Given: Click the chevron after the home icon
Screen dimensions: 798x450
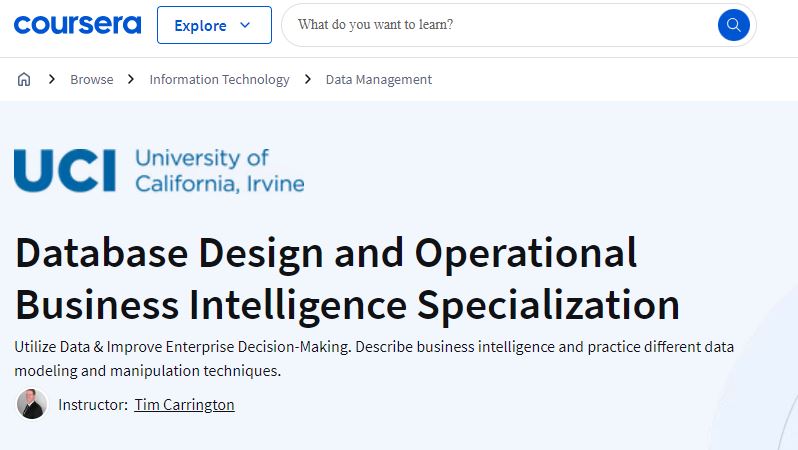Looking at the screenshot, I should pyautogui.click(x=51, y=79).
